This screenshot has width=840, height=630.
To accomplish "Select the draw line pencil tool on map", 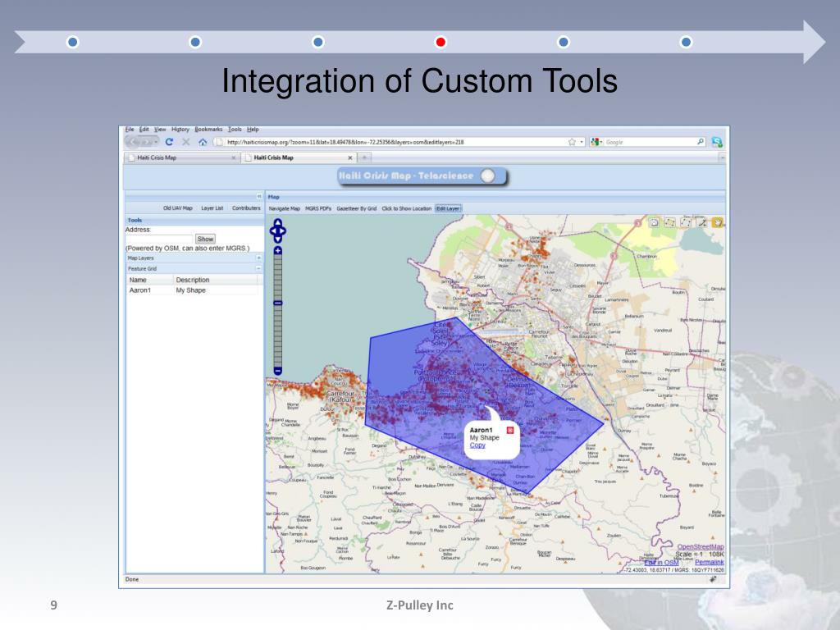I will tap(702, 221).
